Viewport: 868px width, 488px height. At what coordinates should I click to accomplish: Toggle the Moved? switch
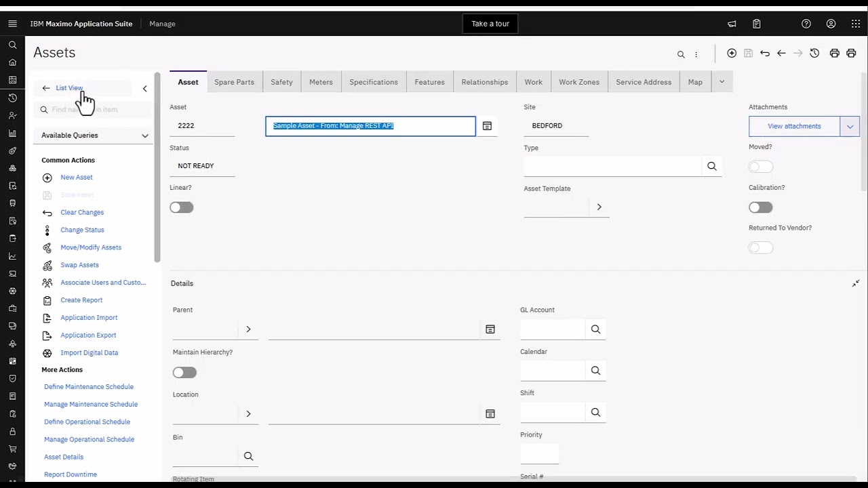(760, 167)
